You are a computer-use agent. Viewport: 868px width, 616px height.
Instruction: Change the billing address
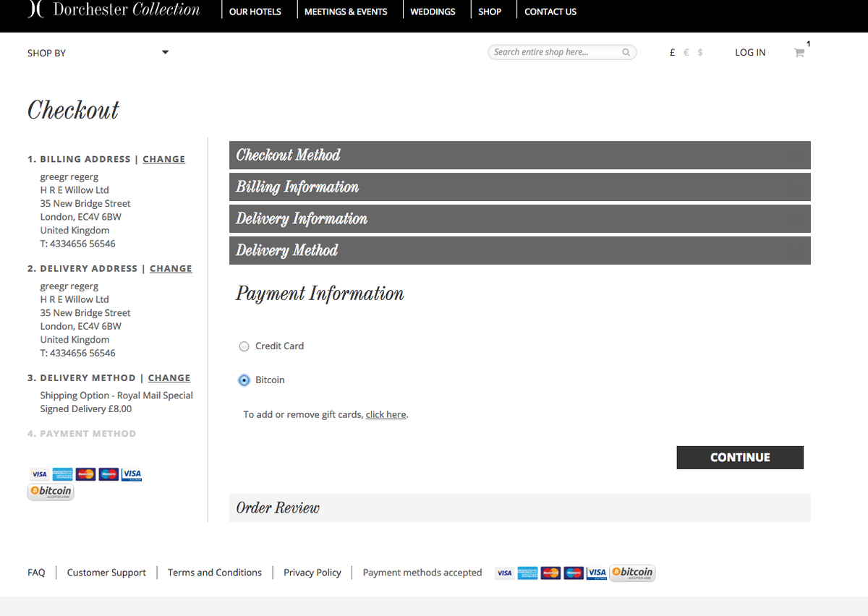tap(163, 159)
